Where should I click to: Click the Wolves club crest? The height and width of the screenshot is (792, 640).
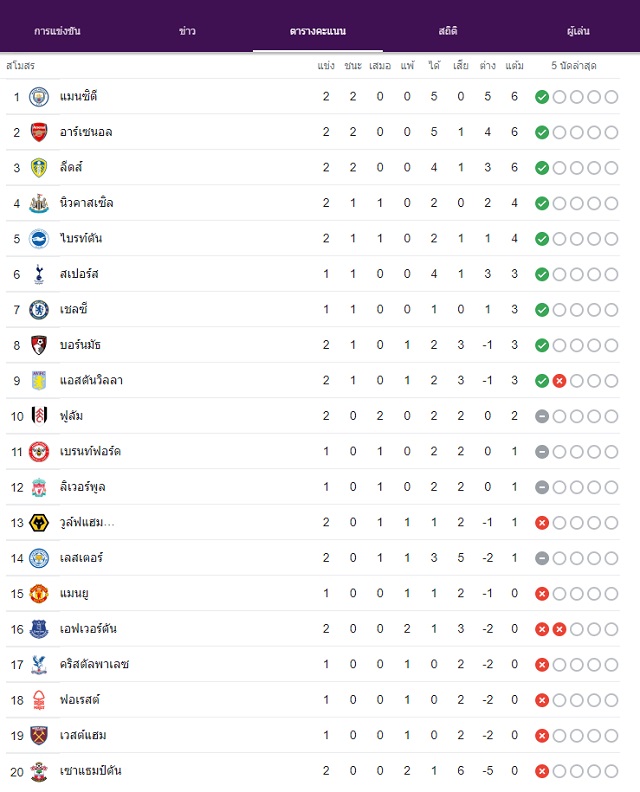point(39,523)
